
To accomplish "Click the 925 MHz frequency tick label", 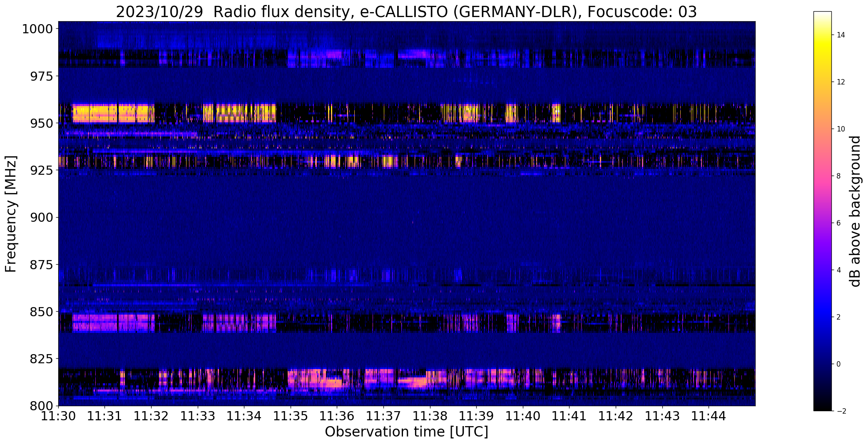I will pyautogui.click(x=42, y=171).
